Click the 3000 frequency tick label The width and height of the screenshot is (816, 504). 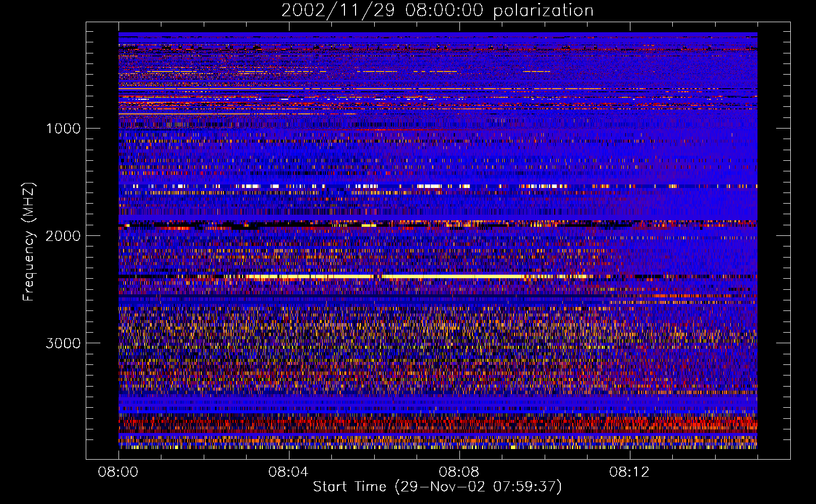pos(63,343)
